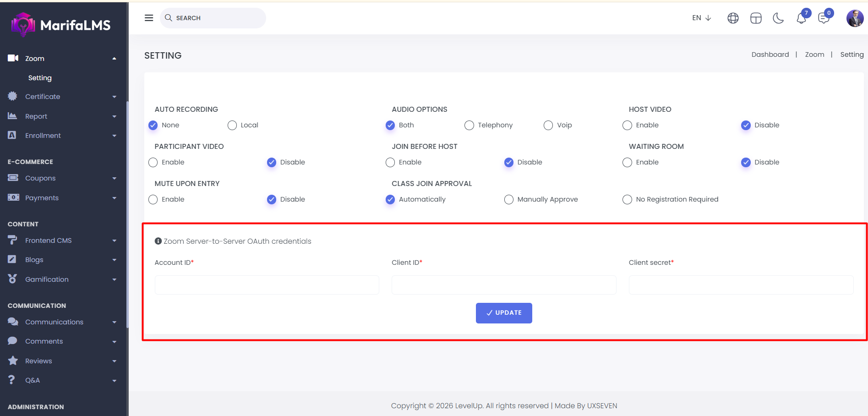Open user profile avatar
This screenshot has height=416, width=868.
tap(855, 18)
